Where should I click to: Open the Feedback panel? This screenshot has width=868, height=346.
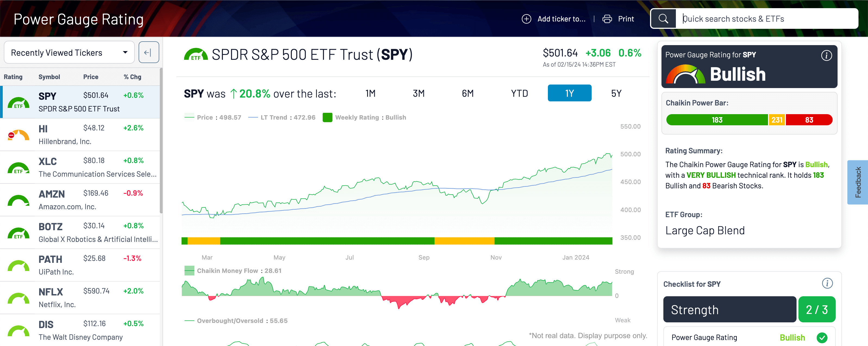tap(859, 182)
